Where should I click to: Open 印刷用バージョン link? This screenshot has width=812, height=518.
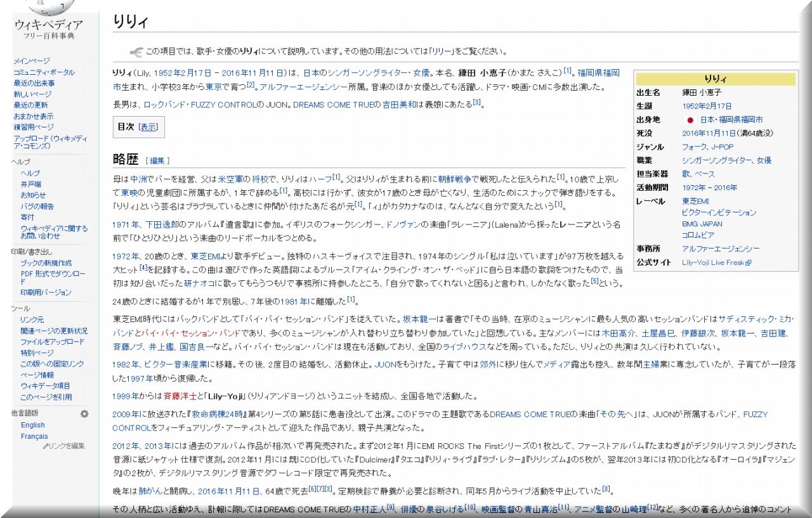[x=46, y=292]
